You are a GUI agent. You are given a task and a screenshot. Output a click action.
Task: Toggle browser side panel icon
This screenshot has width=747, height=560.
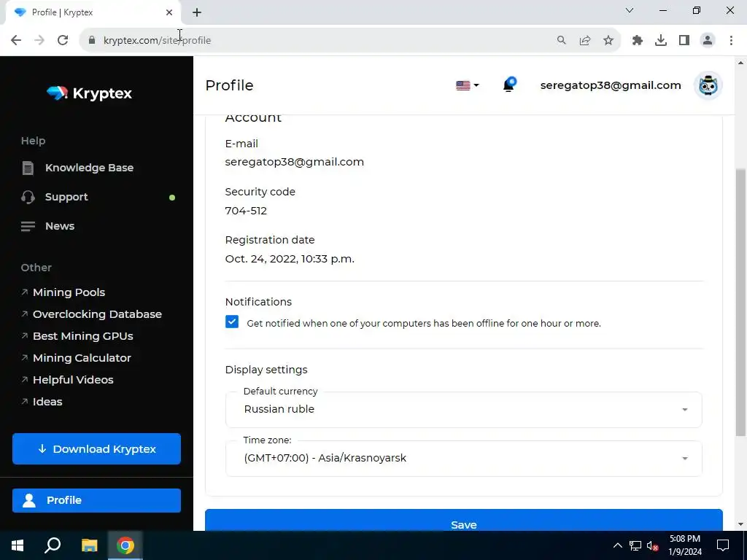(x=684, y=40)
